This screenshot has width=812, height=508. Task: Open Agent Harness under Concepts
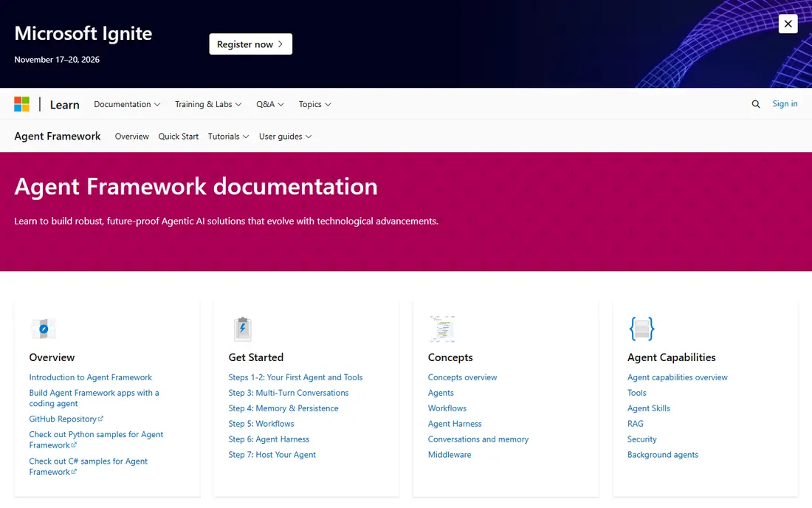pyautogui.click(x=455, y=424)
